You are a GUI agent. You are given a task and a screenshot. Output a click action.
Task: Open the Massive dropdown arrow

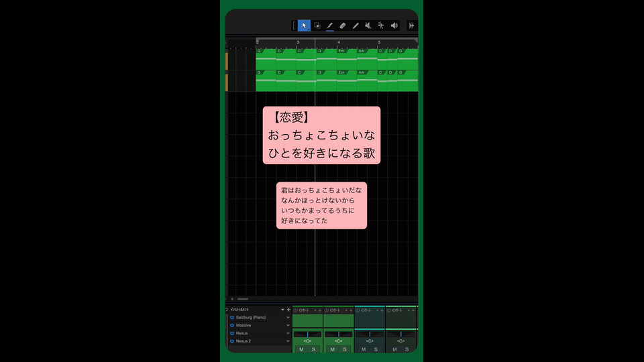click(x=288, y=326)
